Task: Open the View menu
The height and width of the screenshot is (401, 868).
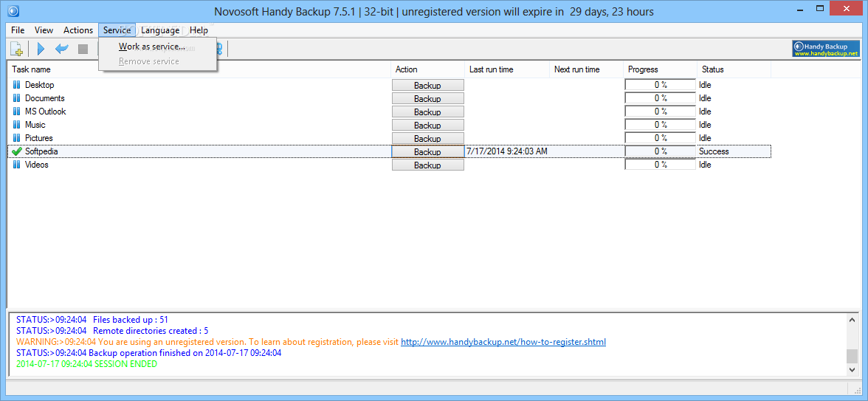Action: (44, 30)
